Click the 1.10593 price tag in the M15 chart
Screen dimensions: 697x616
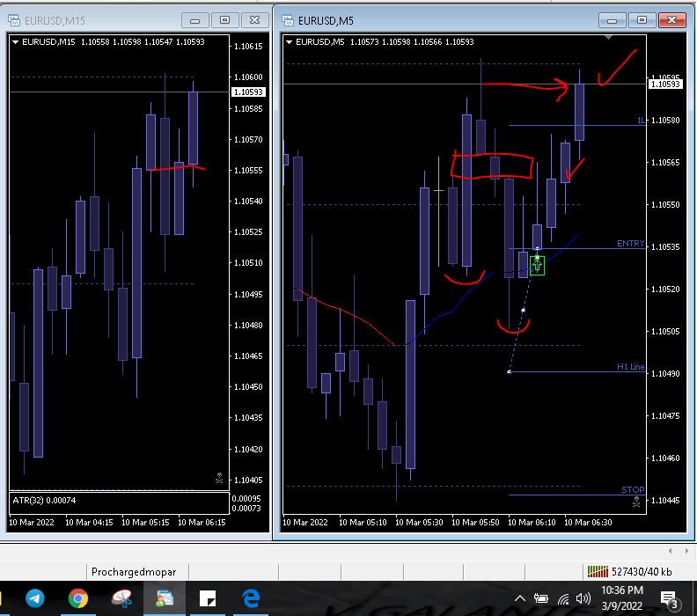248,92
